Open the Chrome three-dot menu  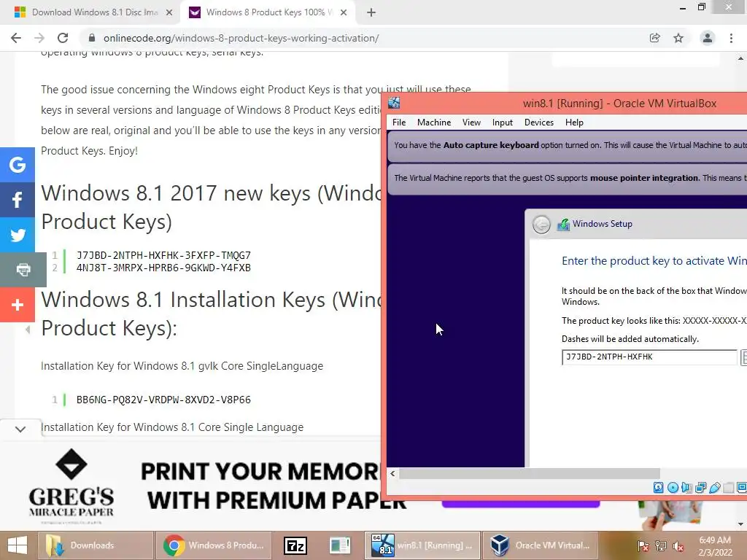coord(731,38)
